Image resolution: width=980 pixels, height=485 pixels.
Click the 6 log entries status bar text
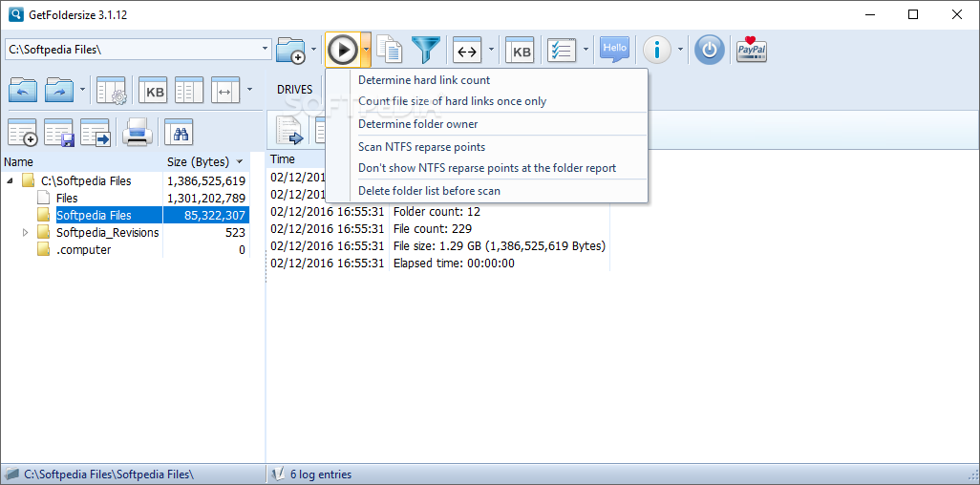322,474
